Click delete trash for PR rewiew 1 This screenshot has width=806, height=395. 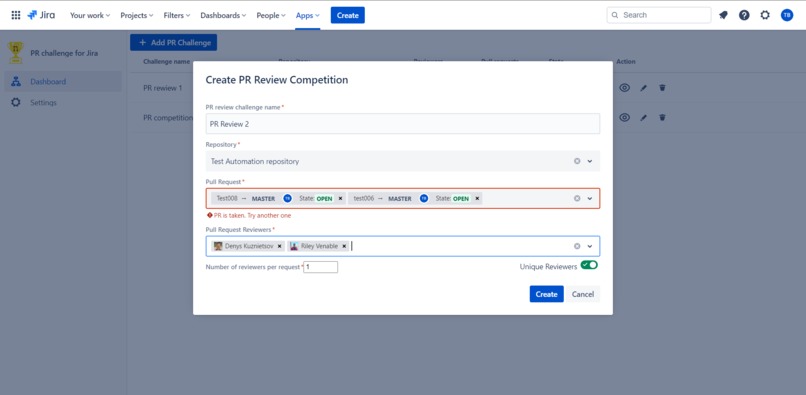point(662,88)
